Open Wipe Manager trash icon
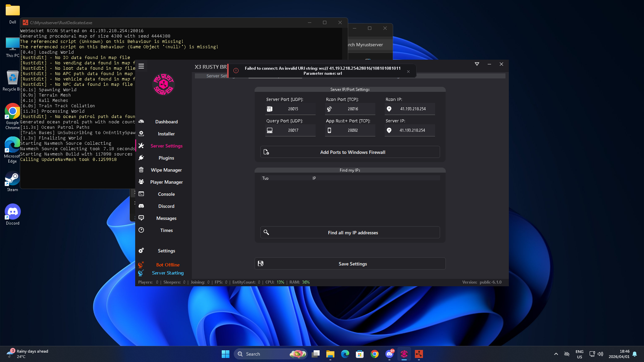The image size is (644, 362). 141,170
